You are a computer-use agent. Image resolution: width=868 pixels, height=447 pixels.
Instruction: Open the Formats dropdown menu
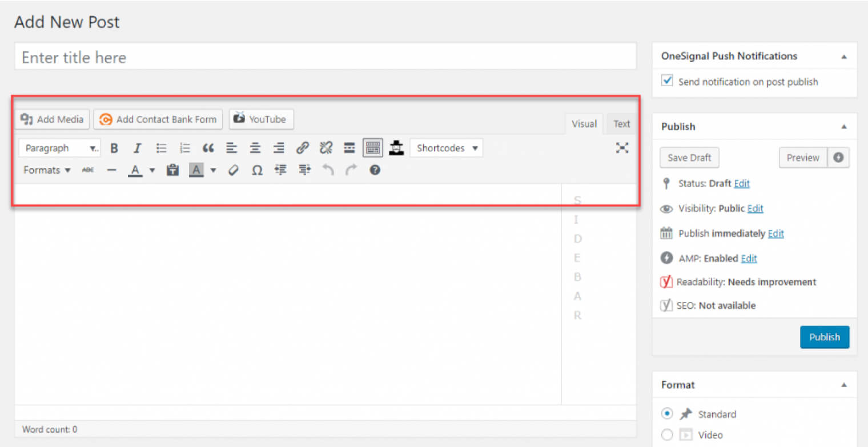coord(47,170)
